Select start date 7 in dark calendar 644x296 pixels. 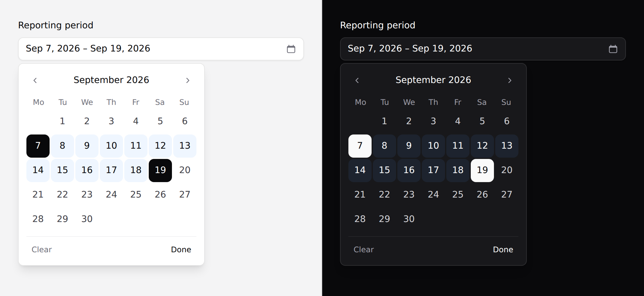pos(360,146)
